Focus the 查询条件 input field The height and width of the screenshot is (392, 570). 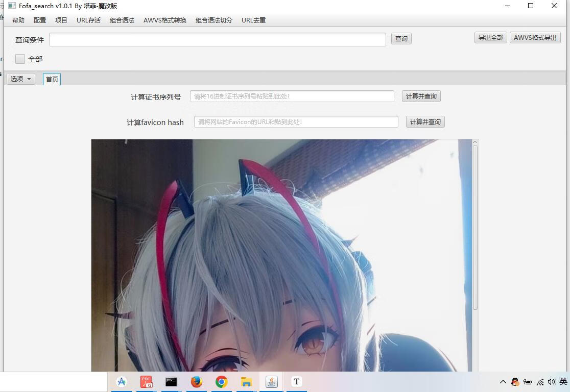(x=218, y=40)
